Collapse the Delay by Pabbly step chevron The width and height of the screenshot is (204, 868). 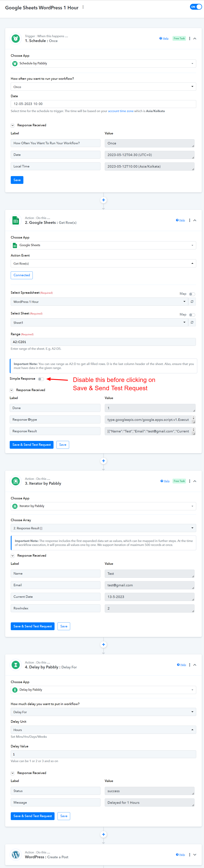(x=195, y=665)
